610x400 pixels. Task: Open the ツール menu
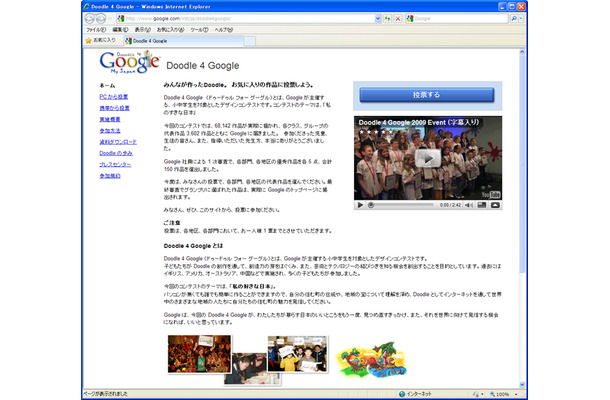coord(199,30)
